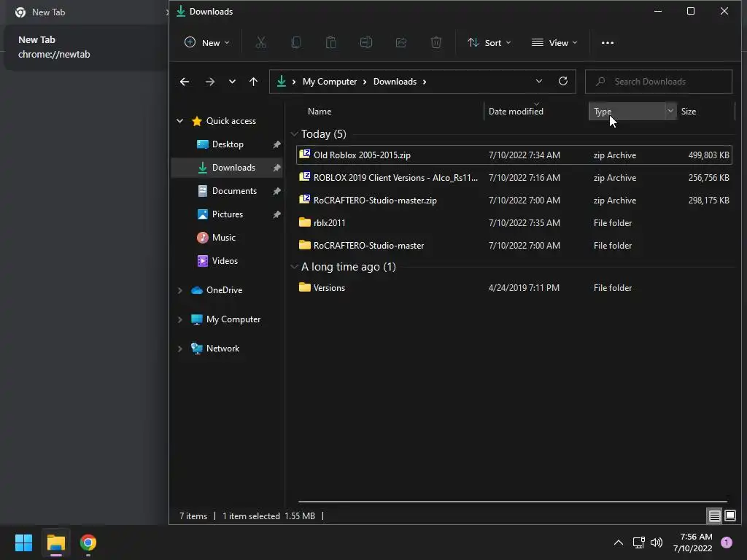Open recent locations dropdown arrow

pos(232,82)
